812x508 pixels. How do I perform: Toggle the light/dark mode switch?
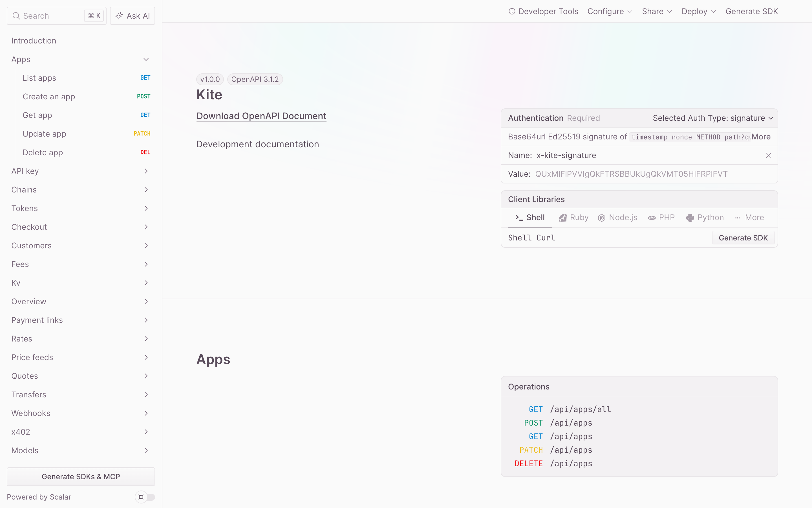145,497
